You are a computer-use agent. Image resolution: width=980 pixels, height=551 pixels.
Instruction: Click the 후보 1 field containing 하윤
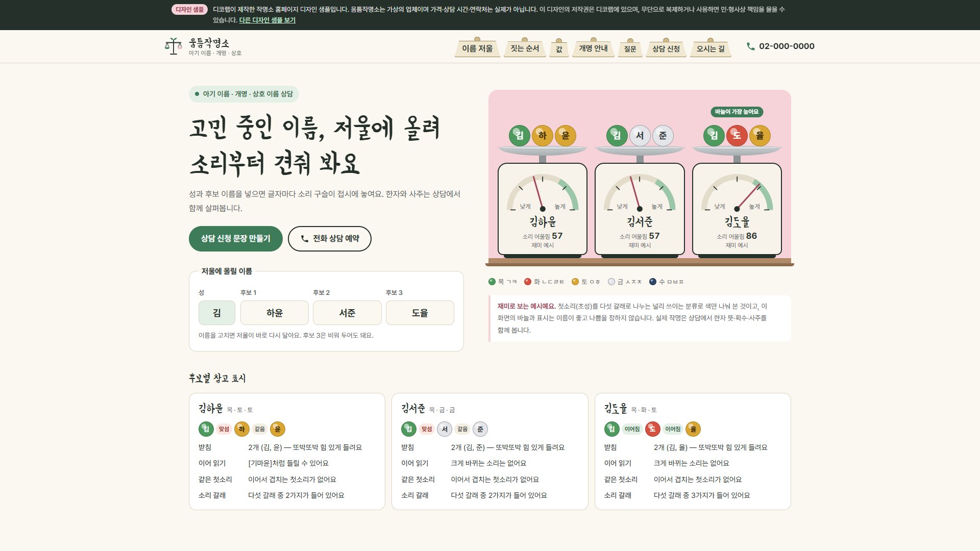tap(275, 313)
